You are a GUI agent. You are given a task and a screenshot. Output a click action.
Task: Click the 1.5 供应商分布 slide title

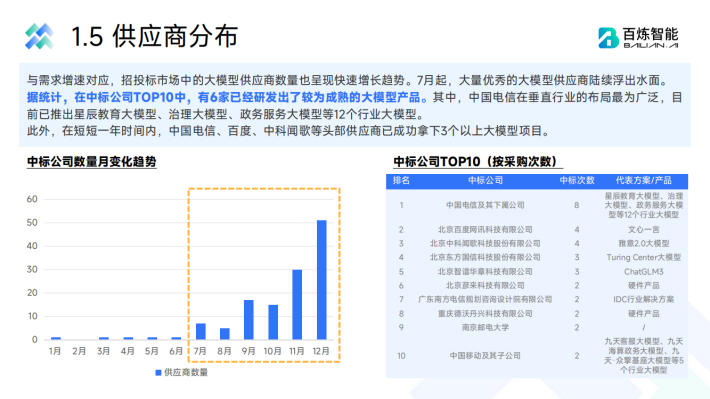coord(155,36)
